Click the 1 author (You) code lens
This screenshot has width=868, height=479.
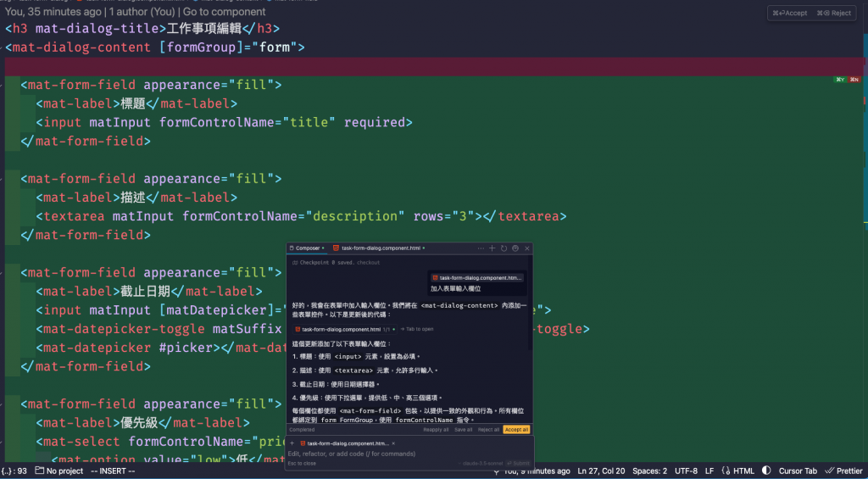[144, 12]
